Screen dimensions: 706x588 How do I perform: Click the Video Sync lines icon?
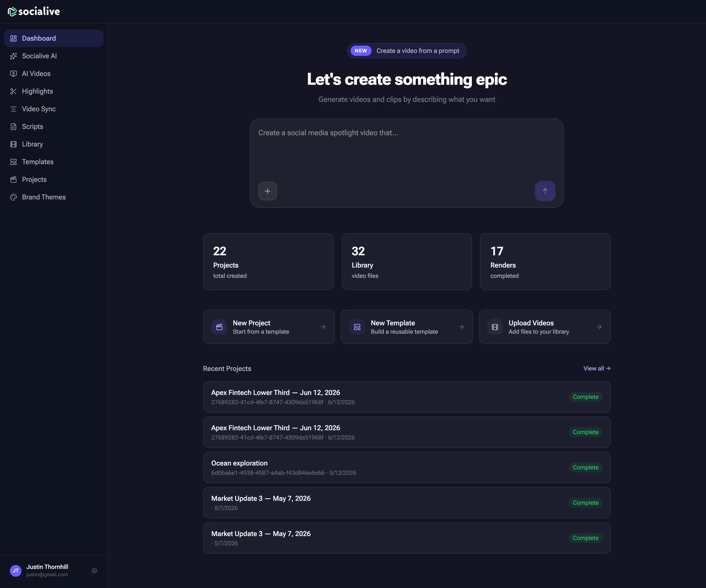pyautogui.click(x=13, y=109)
